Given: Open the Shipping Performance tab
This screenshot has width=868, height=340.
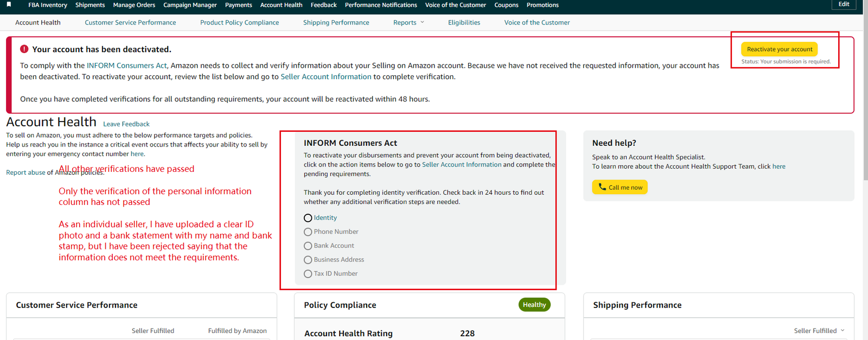Looking at the screenshot, I should click(336, 23).
